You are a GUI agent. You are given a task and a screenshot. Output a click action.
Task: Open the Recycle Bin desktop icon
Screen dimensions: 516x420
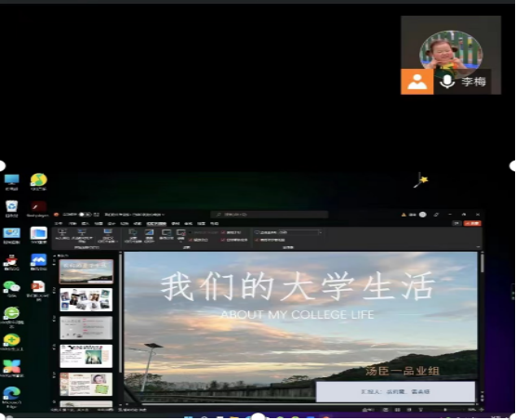(x=11, y=208)
